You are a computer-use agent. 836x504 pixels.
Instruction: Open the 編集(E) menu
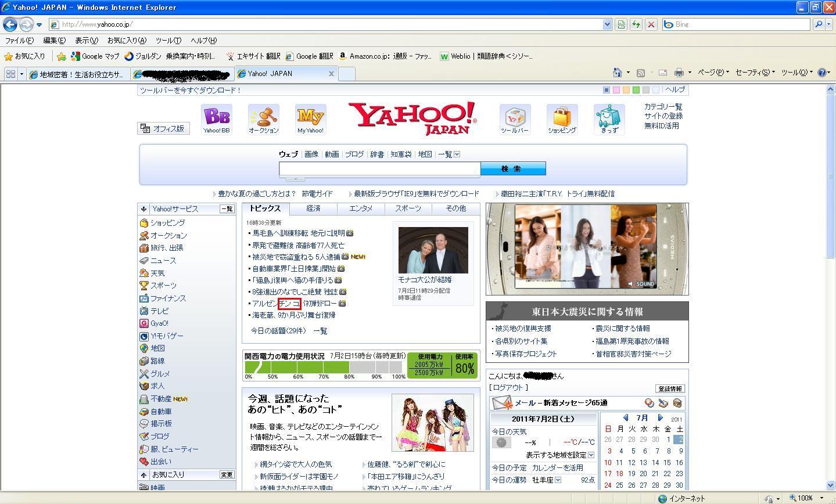[54, 41]
